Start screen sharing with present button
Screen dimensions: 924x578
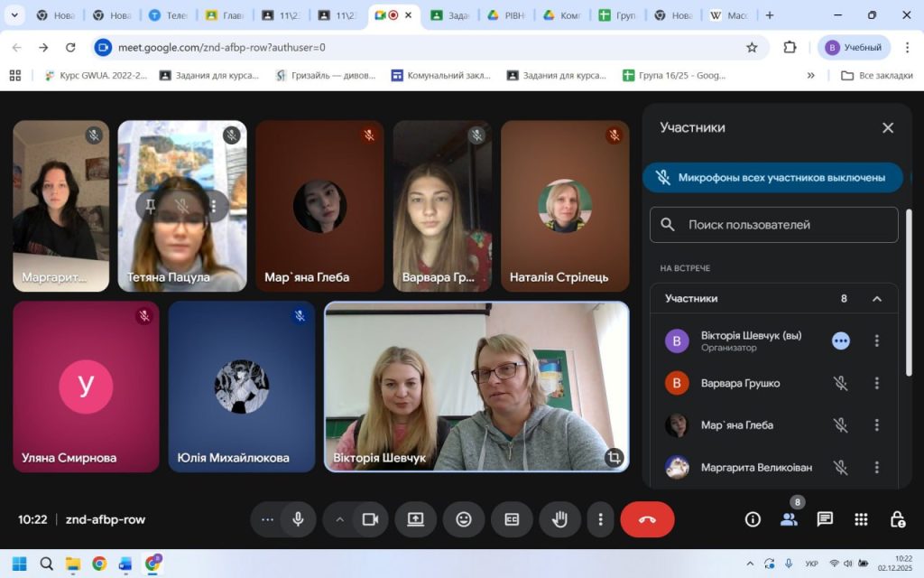click(415, 519)
